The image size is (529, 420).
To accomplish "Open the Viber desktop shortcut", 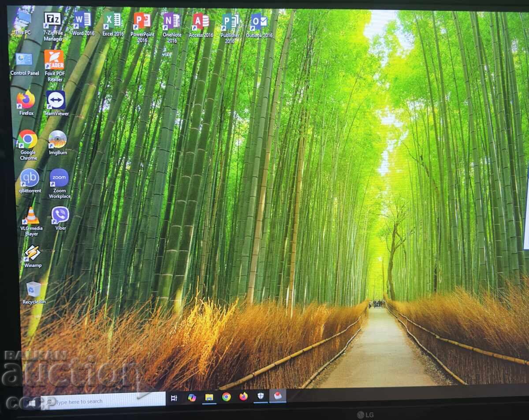I will point(60,218).
